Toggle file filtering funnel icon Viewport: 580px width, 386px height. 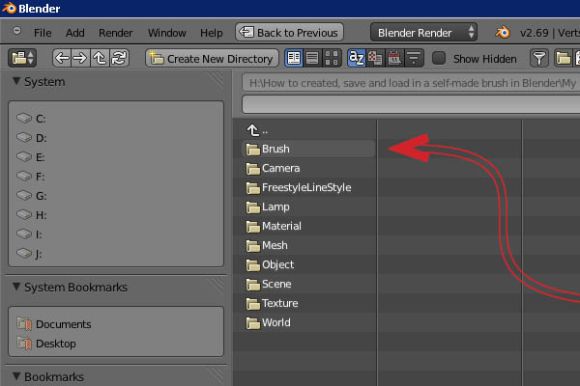pos(539,58)
